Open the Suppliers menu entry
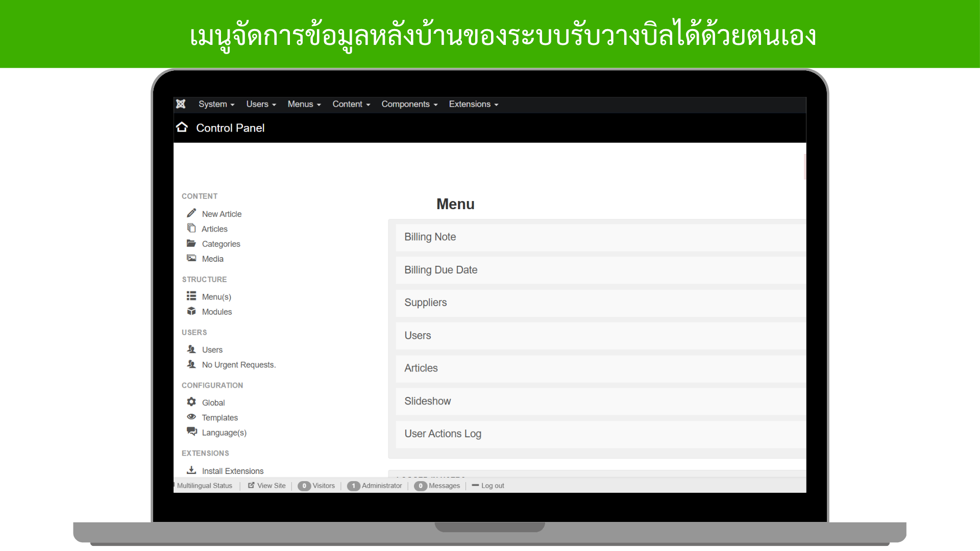This screenshot has height=551, width=980. click(x=426, y=303)
